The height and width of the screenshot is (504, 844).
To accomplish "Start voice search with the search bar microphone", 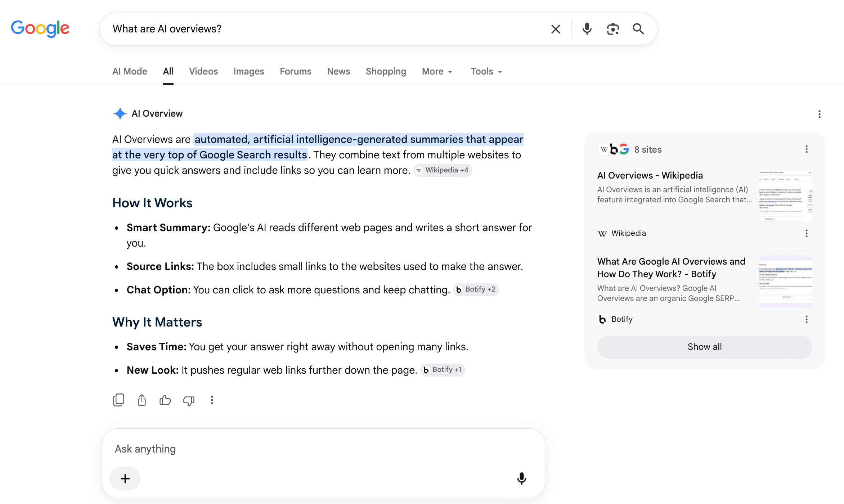I will (x=587, y=29).
